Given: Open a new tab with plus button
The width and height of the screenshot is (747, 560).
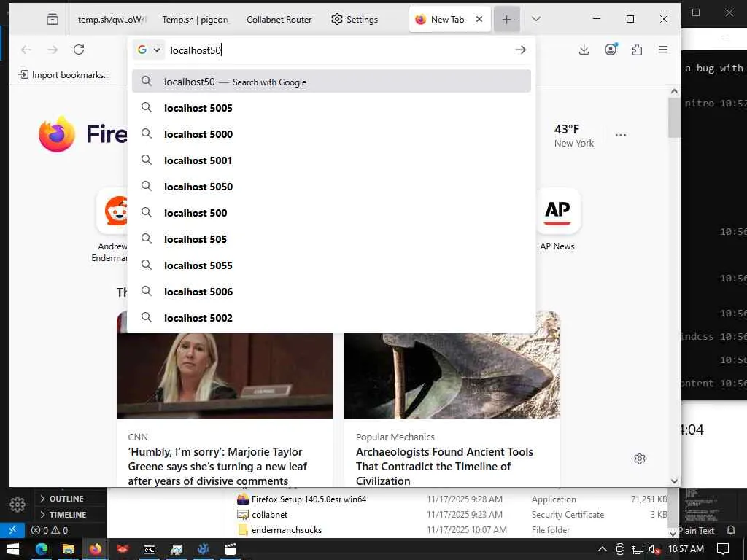Looking at the screenshot, I should tap(506, 19).
